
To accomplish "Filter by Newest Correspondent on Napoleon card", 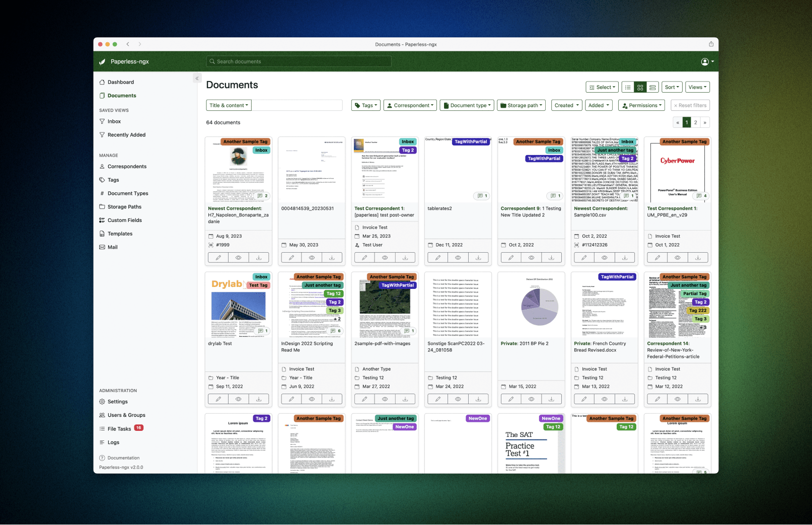I will [235, 208].
